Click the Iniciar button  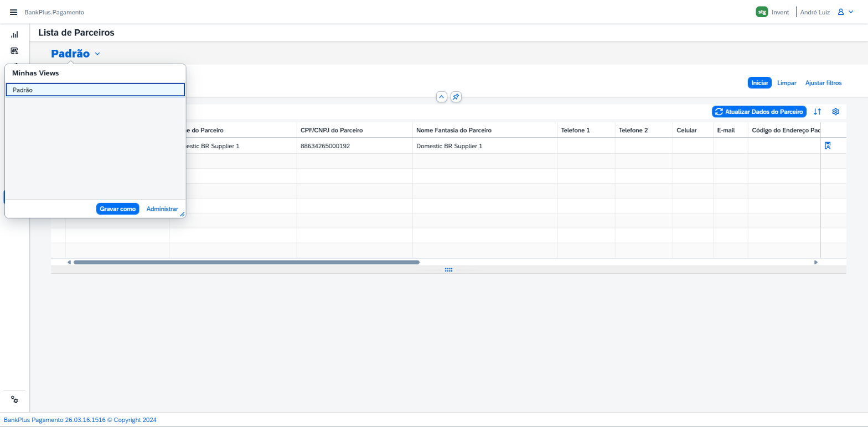[x=759, y=83]
